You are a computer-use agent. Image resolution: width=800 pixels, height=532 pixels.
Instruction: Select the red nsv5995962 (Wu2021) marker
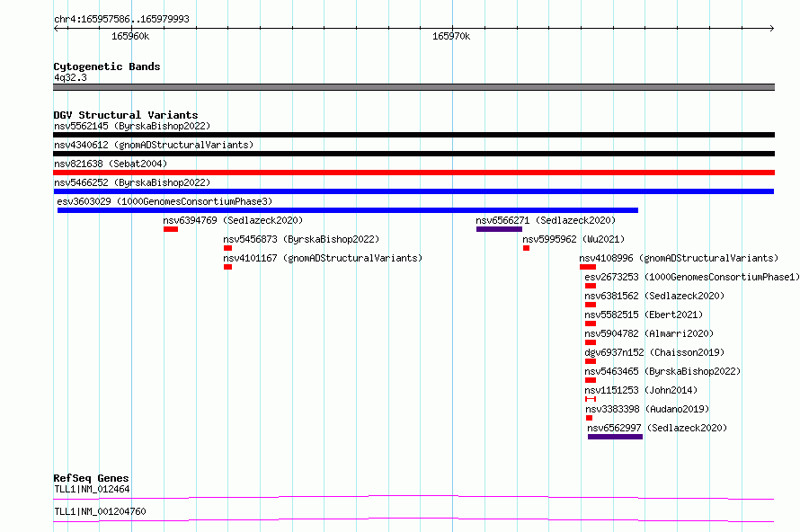(x=526, y=248)
